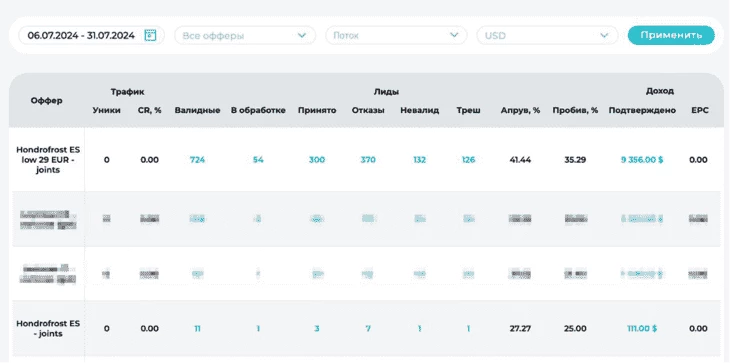
Task: Open confirmed income 9 356.00 $ link
Action: coord(642,160)
